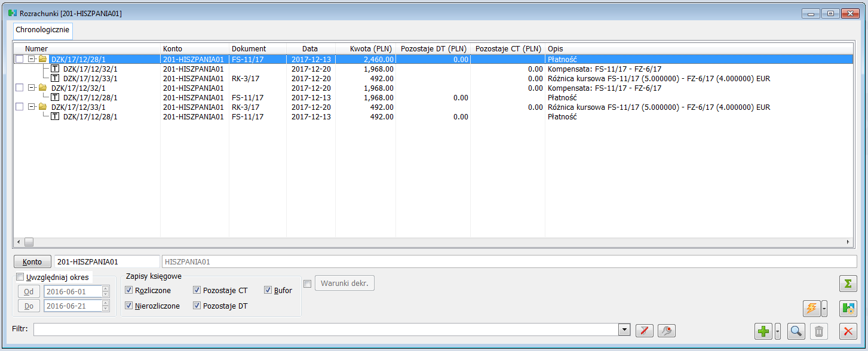The width and height of the screenshot is (868, 351).
Task: Click the green Sigma summation button
Action: 848,282
